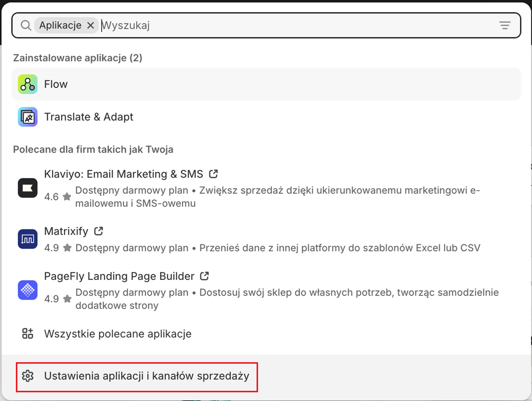Image resolution: width=532 pixels, height=401 pixels.
Task: Select Wszystkie polecane aplikacje
Action: pyautogui.click(x=118, y=334)
